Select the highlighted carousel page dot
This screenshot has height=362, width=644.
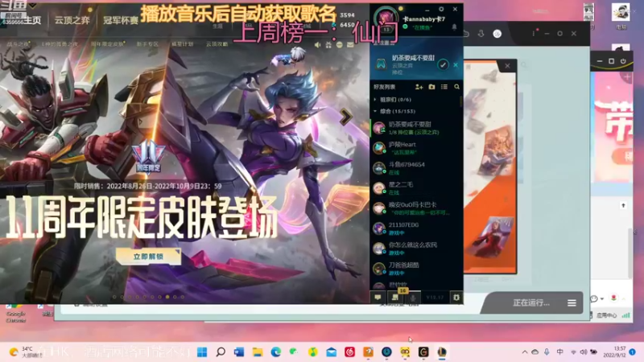pos(167,297)
